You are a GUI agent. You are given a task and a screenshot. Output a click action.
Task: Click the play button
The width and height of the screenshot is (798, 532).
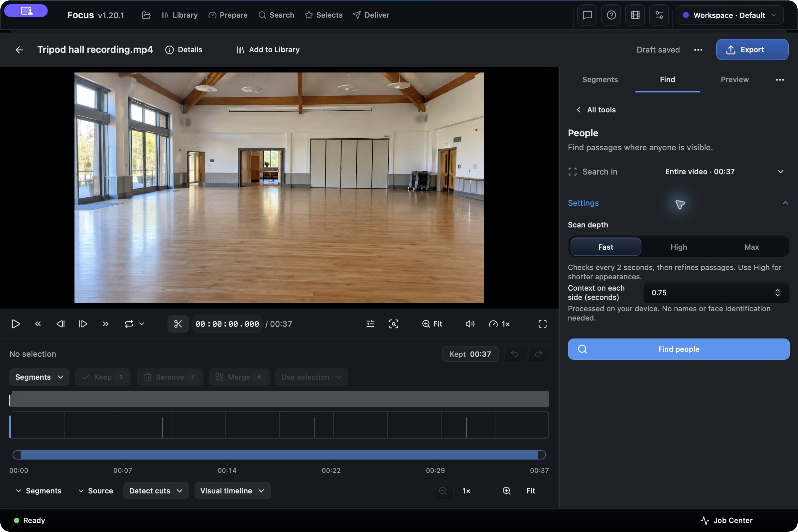point(16,324)
